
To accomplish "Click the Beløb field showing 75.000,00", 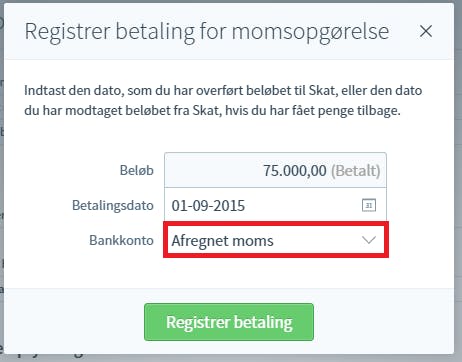I will [276, 170].
